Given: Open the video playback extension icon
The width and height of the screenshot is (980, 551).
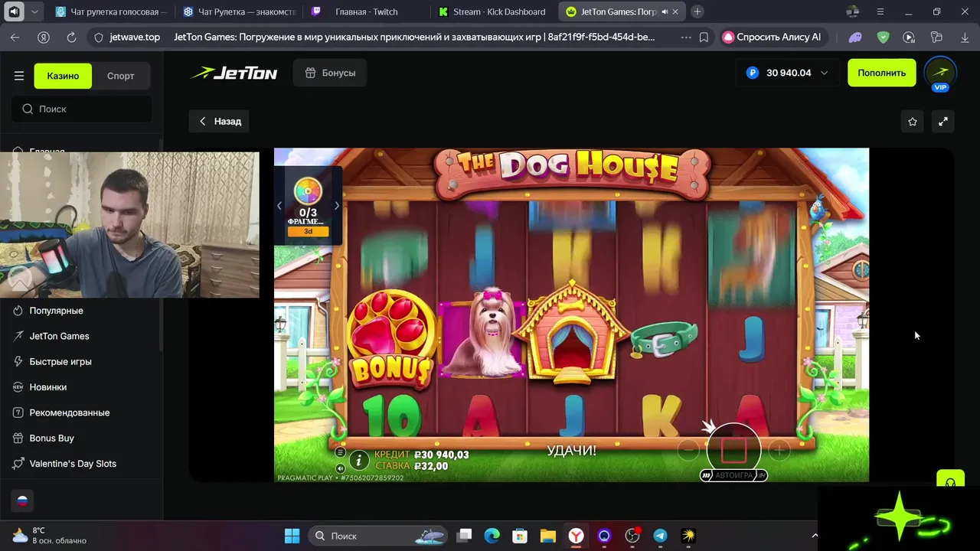Looking at the screenshot, I should (x=909, y=37).
